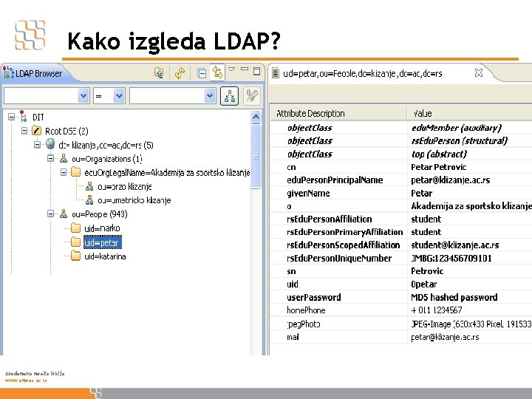
Task: Click the LDAP Browser tab icon
Action: [x=8, y=72]
